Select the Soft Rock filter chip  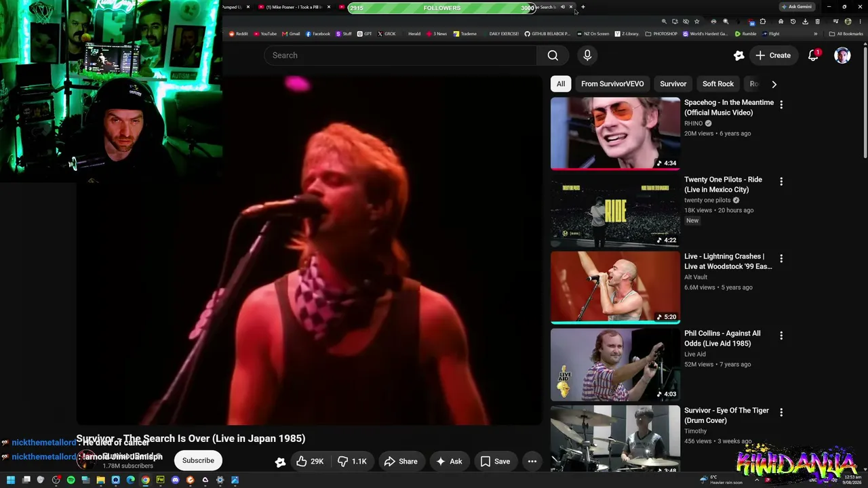click(718, 84)
